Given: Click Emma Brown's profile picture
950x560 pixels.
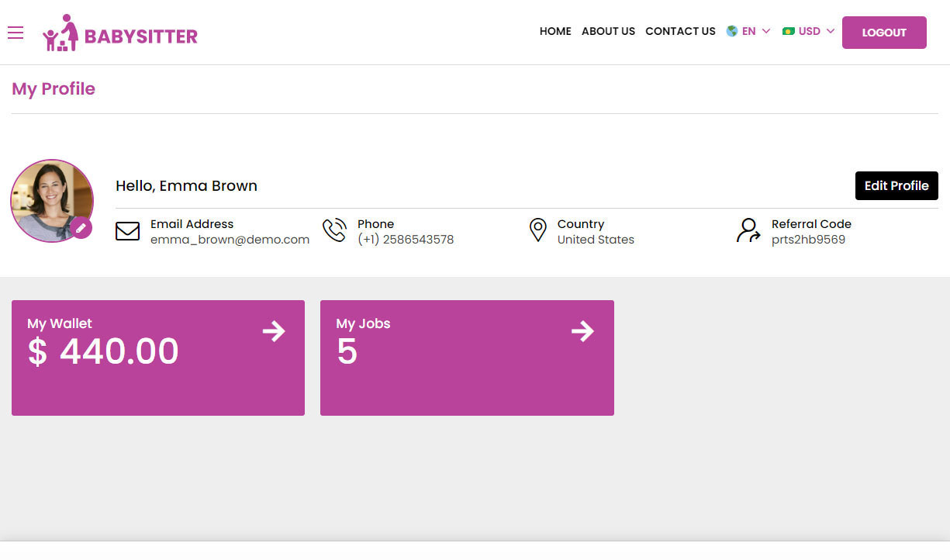Looking at the screenshot, I should (51, 201).
